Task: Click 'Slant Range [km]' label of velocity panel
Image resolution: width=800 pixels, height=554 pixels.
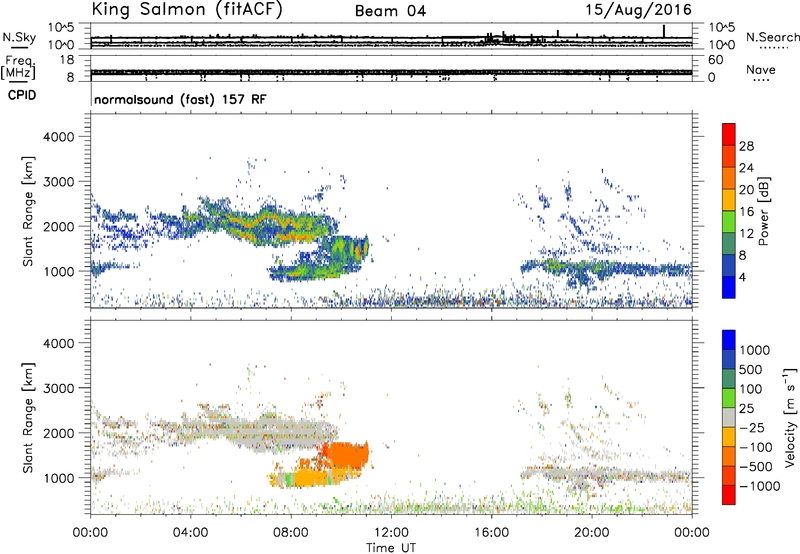Action: 28,417
